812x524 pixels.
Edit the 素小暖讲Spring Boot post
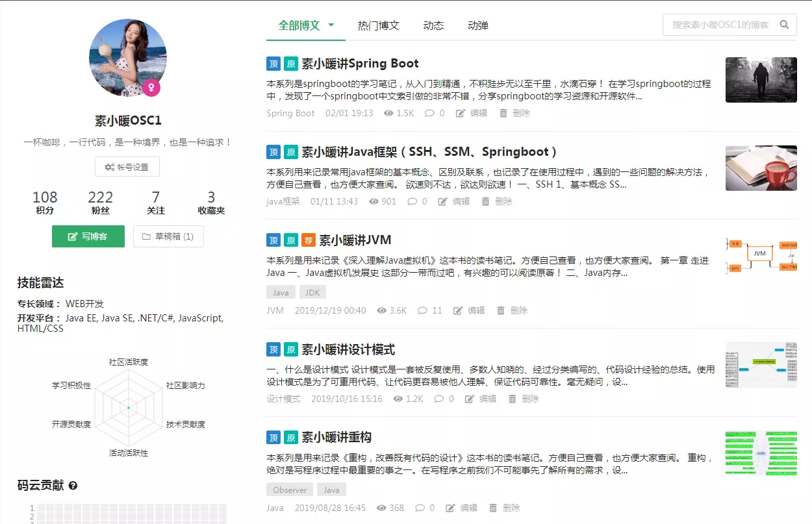click(472, 113)
